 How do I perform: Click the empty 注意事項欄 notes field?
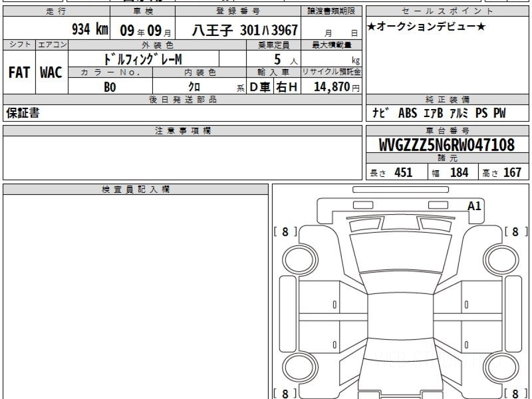[x=183, y=158]
